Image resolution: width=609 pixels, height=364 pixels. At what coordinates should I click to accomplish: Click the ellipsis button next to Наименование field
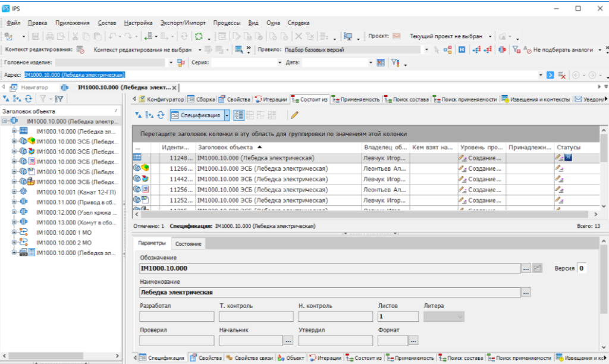pyautogui.click(x=526, y=292)
